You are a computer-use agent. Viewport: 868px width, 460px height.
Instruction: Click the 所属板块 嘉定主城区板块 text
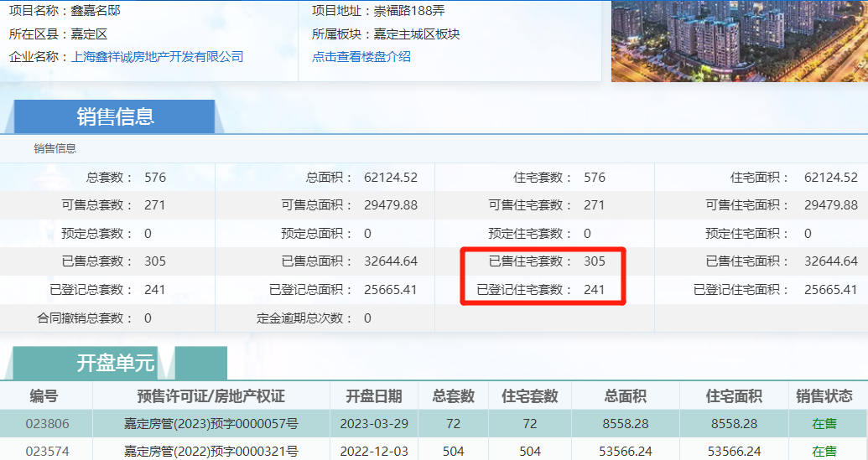[386, 34]
